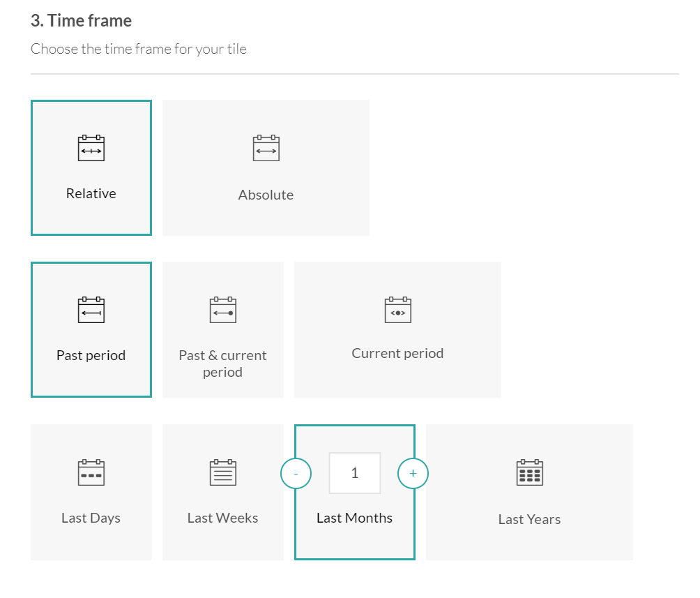Select the 'Last Years' label text
This screenshot has width=700, height=598.
click(529, 519)
